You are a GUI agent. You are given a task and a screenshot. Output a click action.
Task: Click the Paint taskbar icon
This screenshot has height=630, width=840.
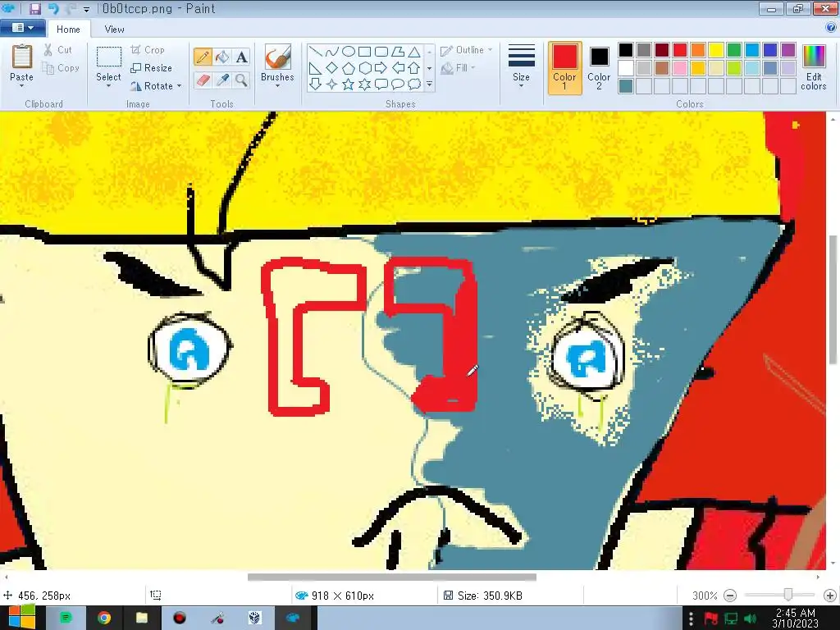(x=293, y=619)
